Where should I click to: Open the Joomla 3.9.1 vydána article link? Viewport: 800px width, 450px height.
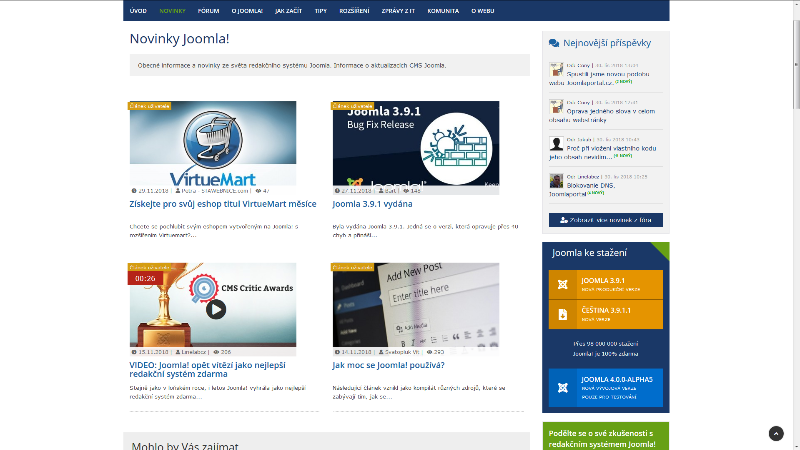pos(372,204)
